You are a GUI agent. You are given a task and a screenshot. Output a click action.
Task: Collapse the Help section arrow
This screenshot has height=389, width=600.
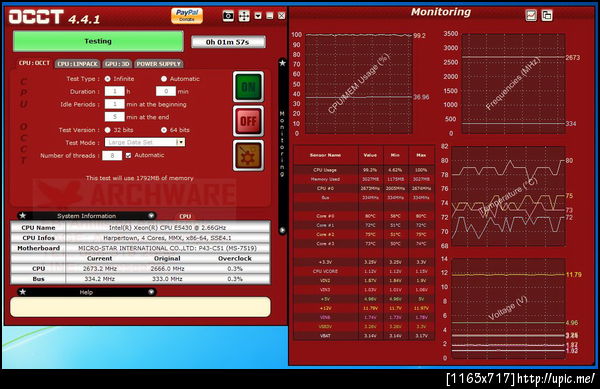click(151, 292)
